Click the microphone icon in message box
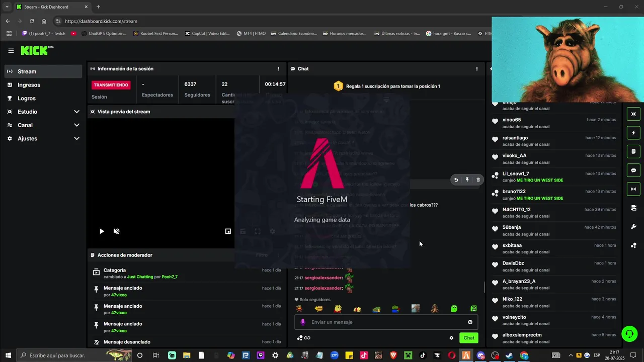 (303, 322)
